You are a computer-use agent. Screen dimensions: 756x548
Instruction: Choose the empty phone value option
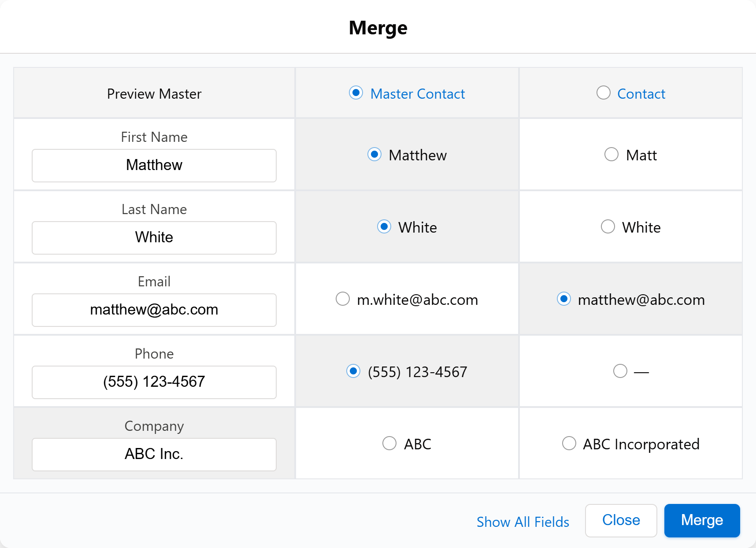coord(620,371)
